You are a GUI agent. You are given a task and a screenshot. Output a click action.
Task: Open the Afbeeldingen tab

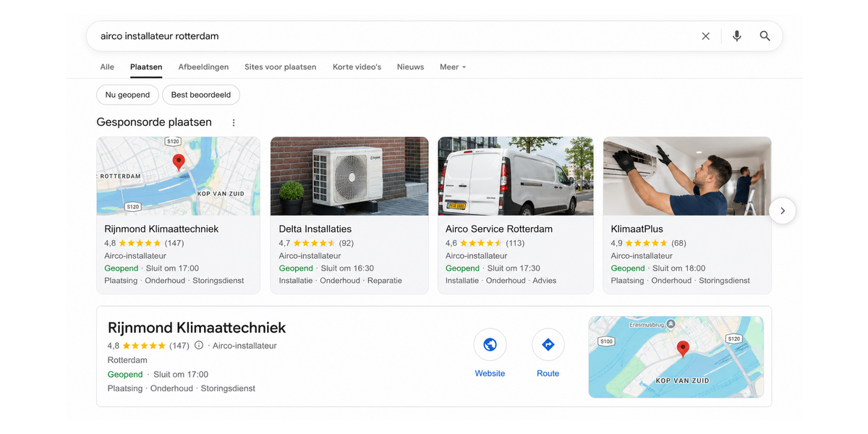click(x=203, y=67)
